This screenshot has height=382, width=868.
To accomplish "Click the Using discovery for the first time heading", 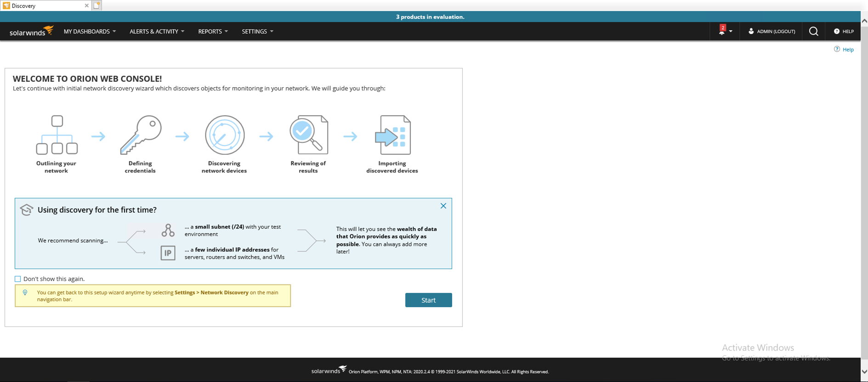I will [97, 210].
